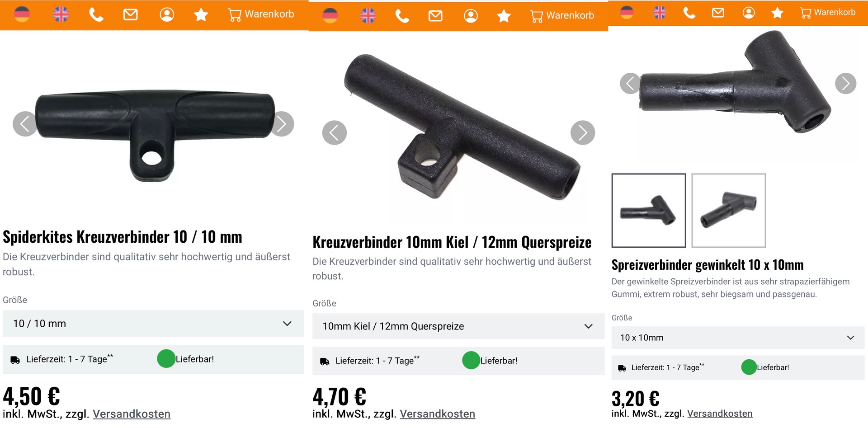868x428 pixels.
Task: Click the phone icon in the left panel header
Action: [x=96, y=15]
